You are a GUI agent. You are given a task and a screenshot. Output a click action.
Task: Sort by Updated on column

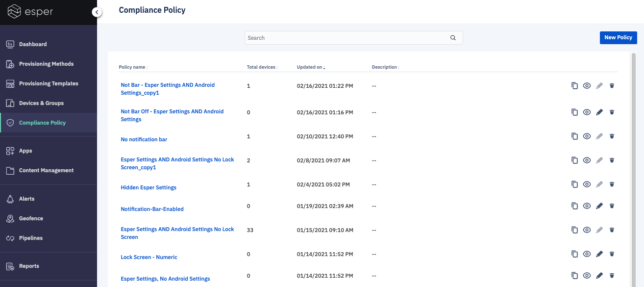[x=311, y=67]
